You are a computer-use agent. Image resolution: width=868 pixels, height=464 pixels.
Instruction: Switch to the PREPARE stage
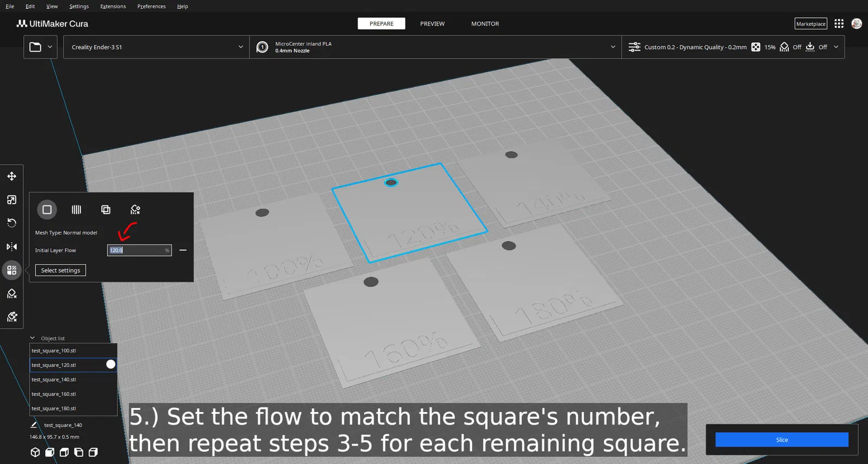[381, 24]
